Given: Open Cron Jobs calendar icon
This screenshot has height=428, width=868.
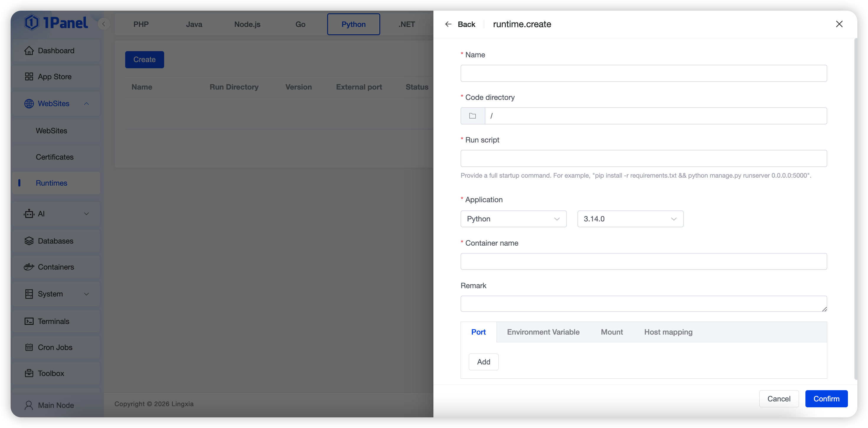Looking at the screenshot, I should pos(29,347).
